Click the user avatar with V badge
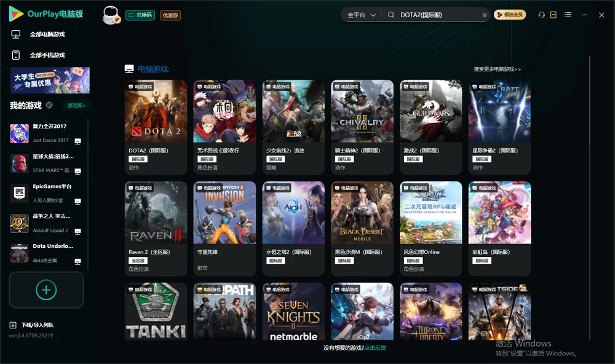 [111, 15]
